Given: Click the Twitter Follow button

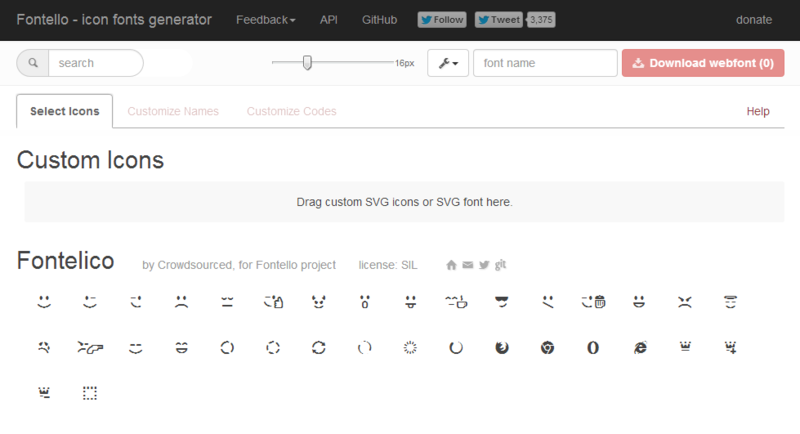Looking at the screenshot, I should [x=442, y=20].
